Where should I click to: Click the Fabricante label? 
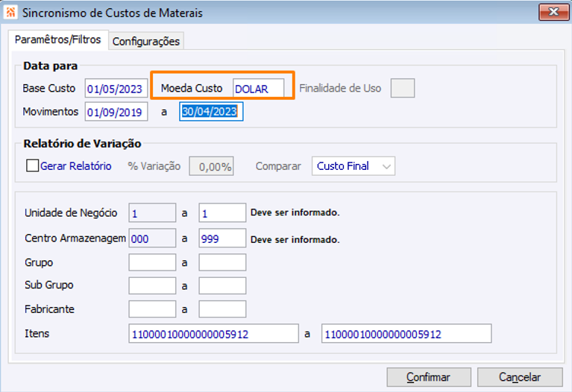pyautogui.click(x=50, y=309)
